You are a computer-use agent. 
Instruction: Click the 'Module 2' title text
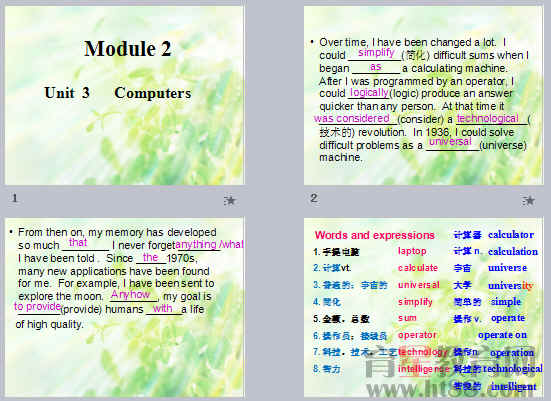(x=128, y=48)
